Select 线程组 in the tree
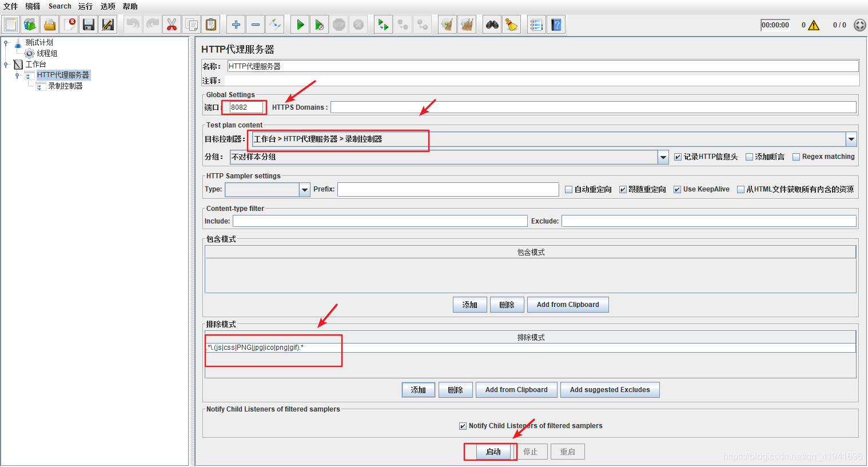Screen dimensions: 868x467 [47, 54]
